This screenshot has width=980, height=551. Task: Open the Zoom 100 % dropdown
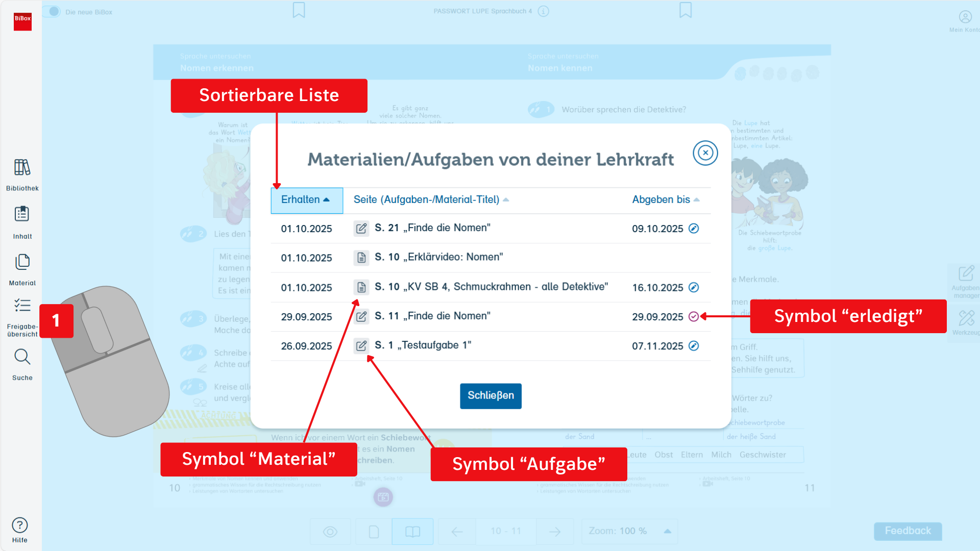pyautogui.click(x=629, y=531)
